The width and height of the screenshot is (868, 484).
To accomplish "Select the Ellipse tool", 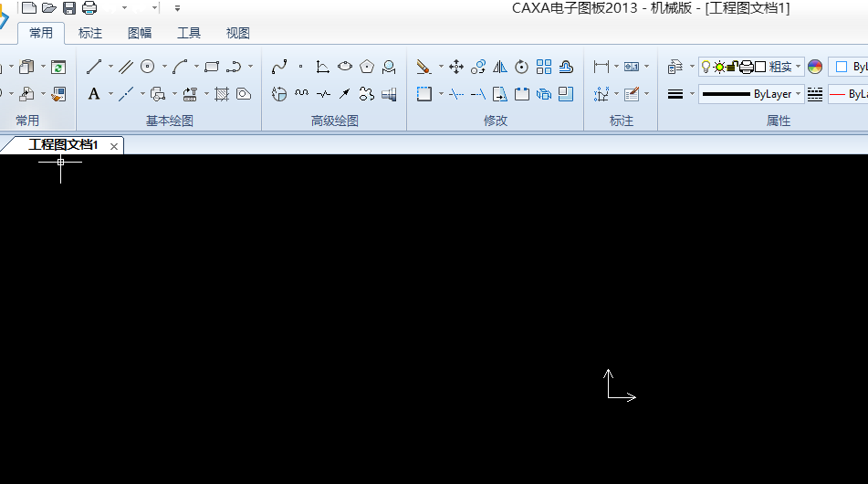I will [345, 67].
